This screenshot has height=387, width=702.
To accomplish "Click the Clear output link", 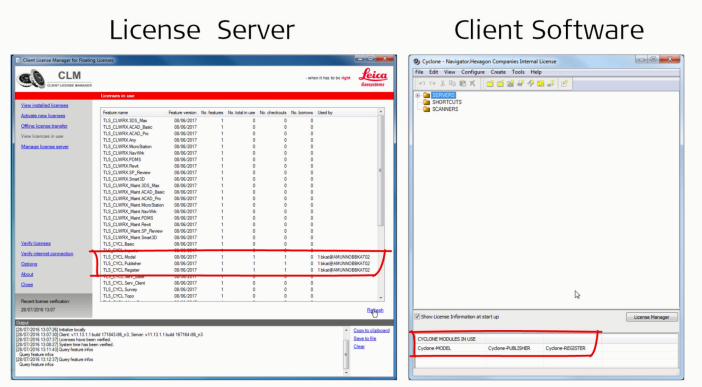I will [x=359, y=347].
